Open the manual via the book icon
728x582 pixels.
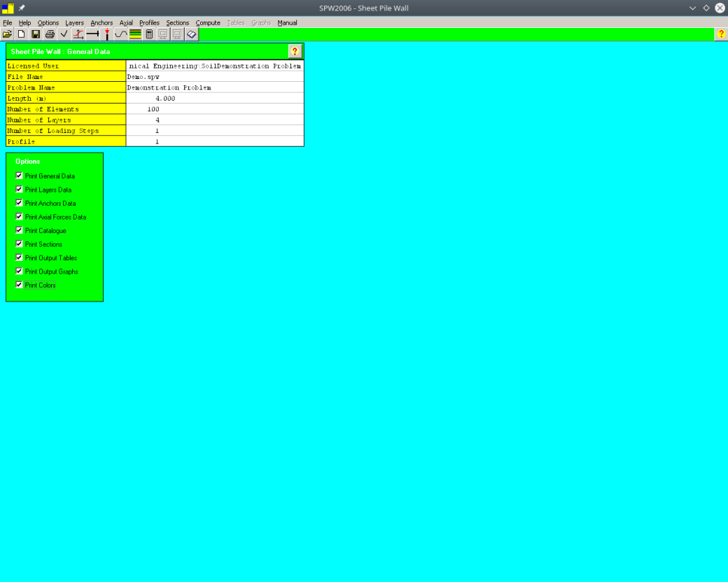[x=190, y=34]
